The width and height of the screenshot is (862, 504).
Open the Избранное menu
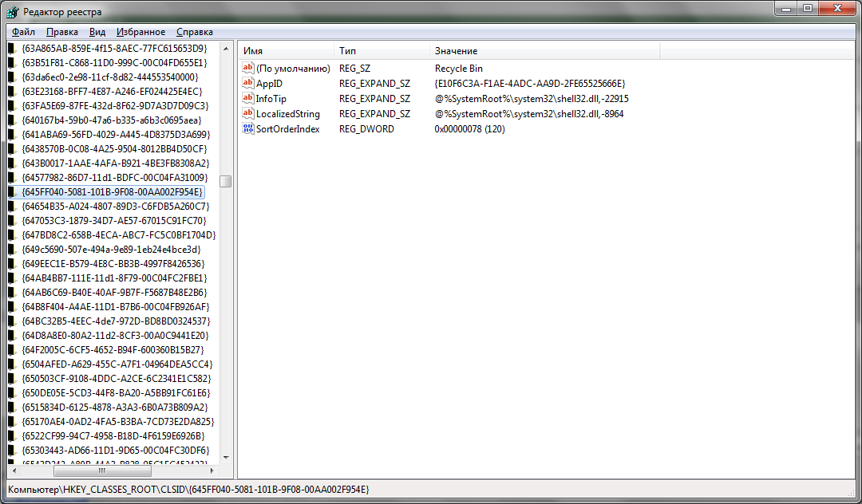[x=140, y=32]
